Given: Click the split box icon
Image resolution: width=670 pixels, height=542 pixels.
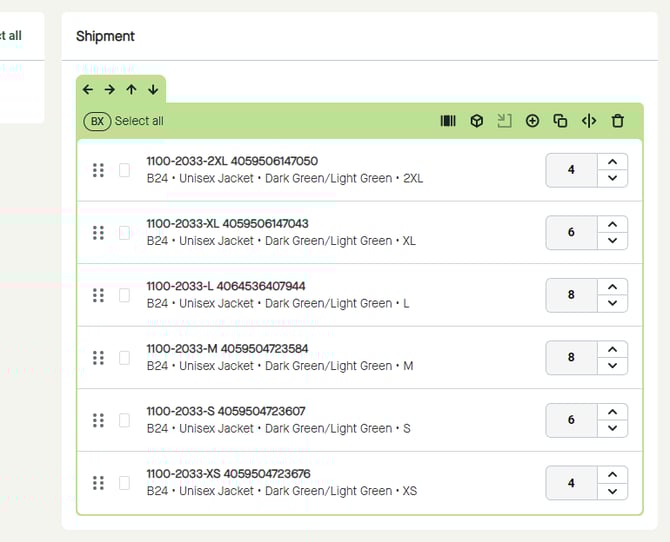Looking at the screenshot, I should 589,121.
